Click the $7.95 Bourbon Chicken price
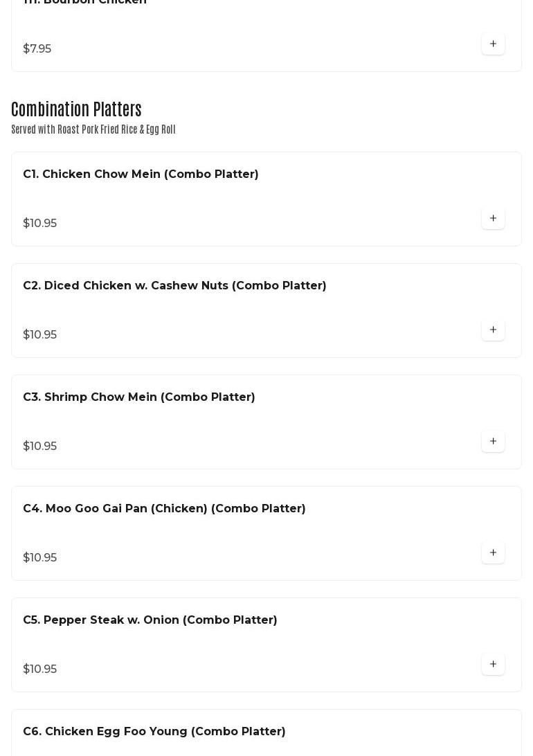 tap(37, 48)
